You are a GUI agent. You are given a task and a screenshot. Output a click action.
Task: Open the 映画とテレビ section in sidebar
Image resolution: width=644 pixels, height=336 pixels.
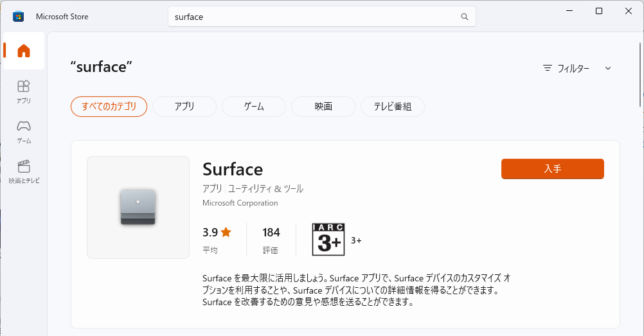point(23,172)
